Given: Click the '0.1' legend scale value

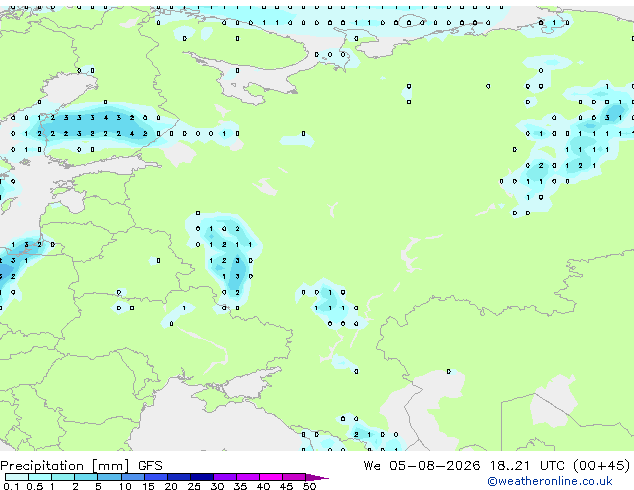Looking at the screenshot, I should point(11,486).
